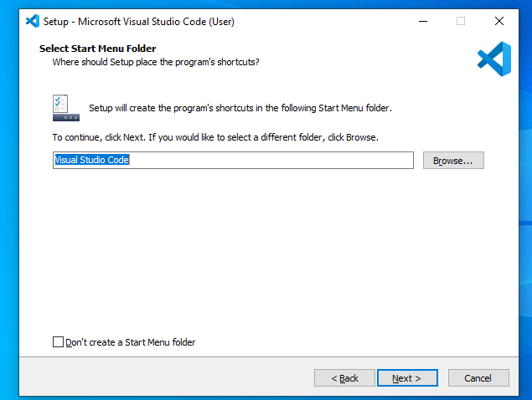Click the setup window title text

(139, 22)
